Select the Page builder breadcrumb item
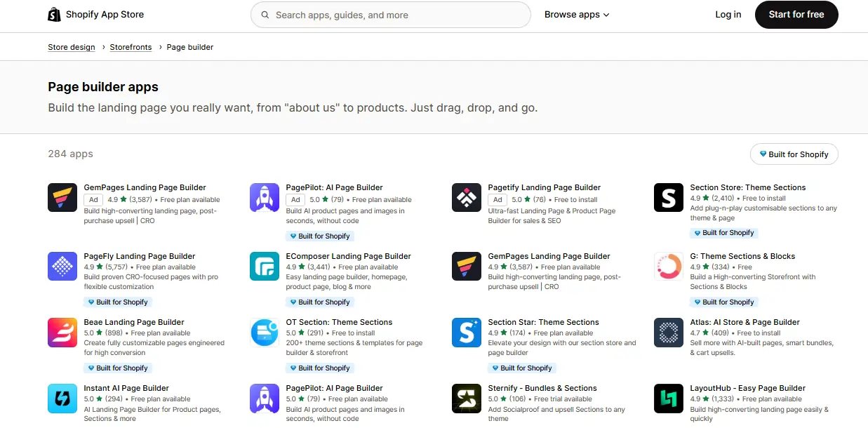 pos(189,46)
